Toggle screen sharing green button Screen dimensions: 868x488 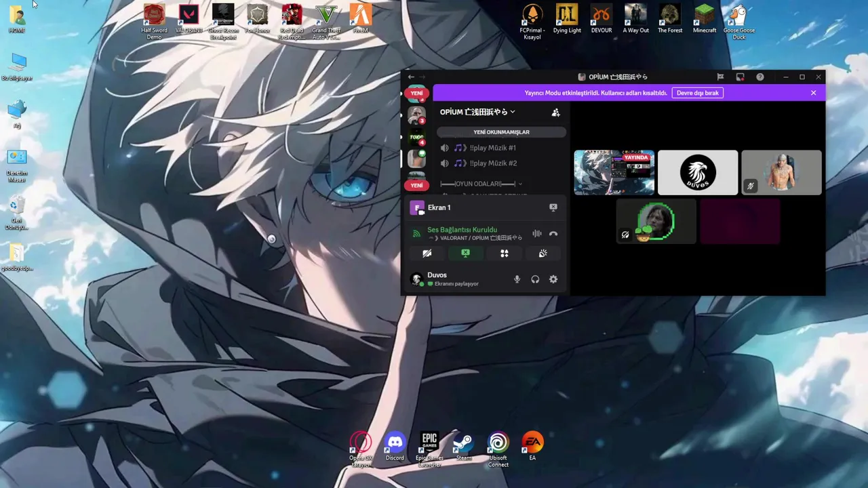tap(465, 253)
